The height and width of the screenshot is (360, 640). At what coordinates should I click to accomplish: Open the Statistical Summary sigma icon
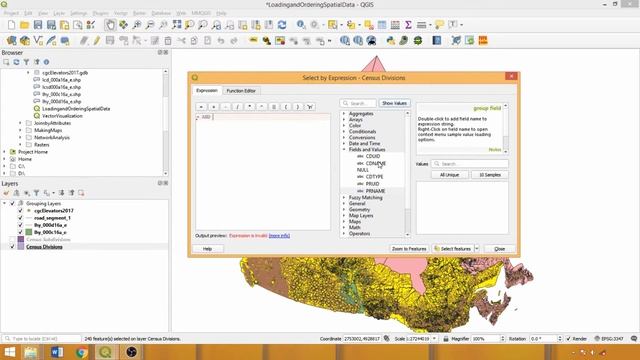[x=408, y=25]
